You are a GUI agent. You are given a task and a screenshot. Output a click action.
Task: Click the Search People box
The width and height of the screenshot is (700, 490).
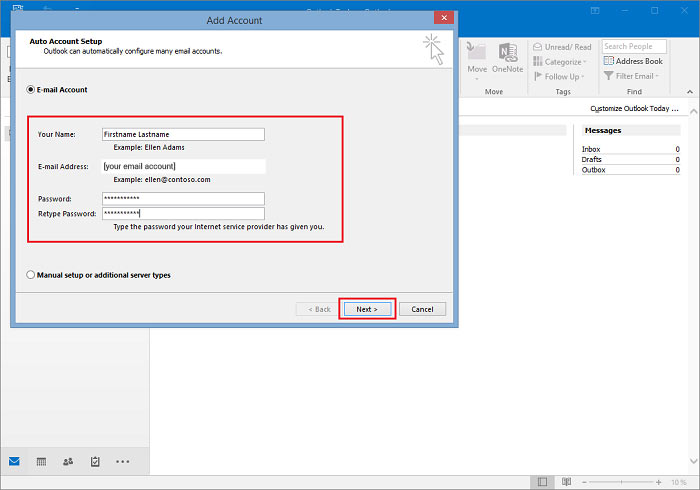[634, 46]
